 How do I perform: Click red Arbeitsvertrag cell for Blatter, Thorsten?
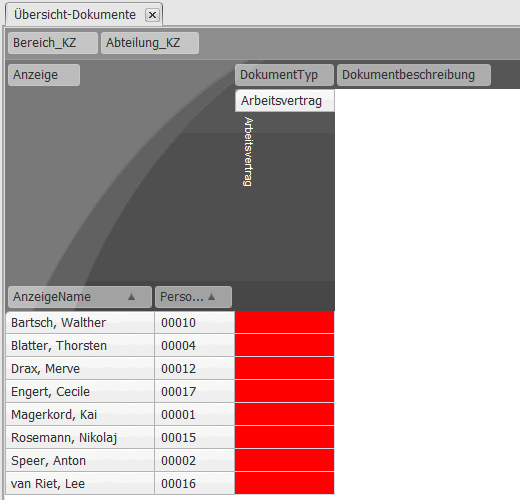tap(284, 345)
